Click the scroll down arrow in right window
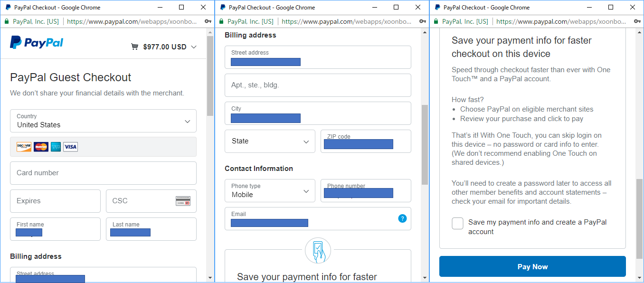 (x=640, y=277)
